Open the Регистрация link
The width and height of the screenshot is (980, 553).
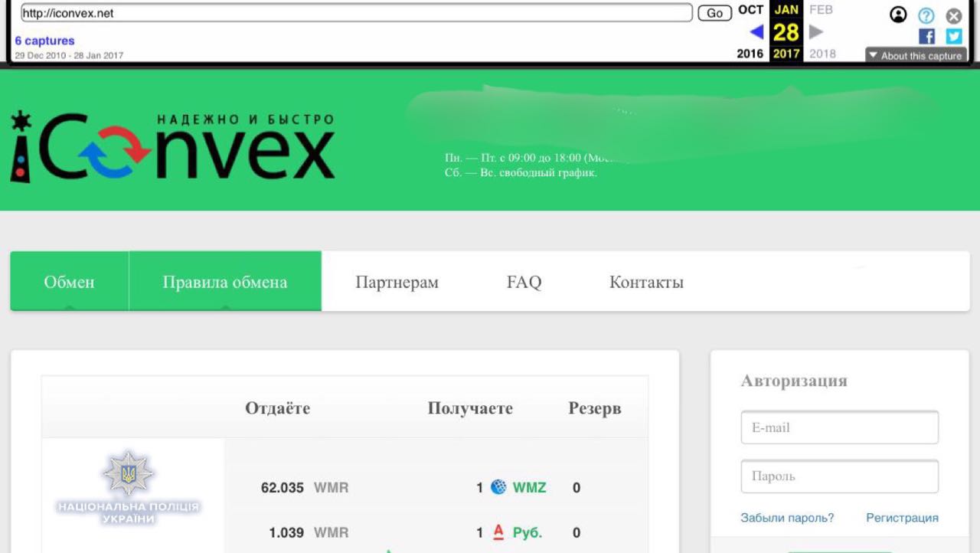click(902, 518)
